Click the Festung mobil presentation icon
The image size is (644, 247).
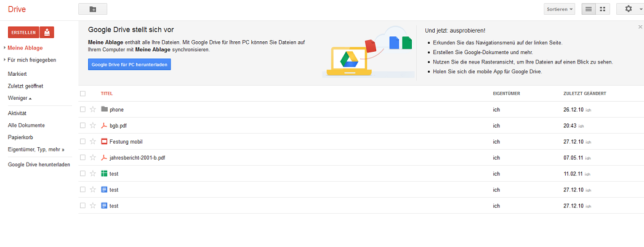[x=104, y=142]
